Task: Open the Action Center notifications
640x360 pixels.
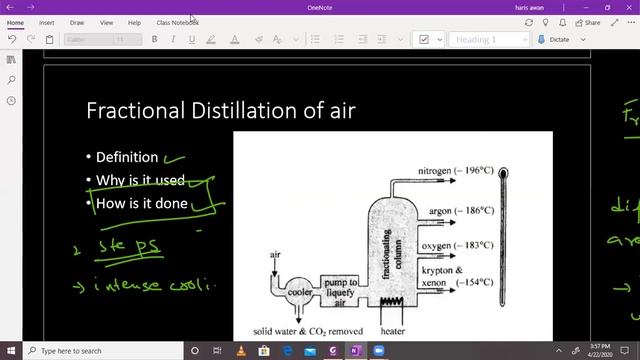Action: point(624,351)
